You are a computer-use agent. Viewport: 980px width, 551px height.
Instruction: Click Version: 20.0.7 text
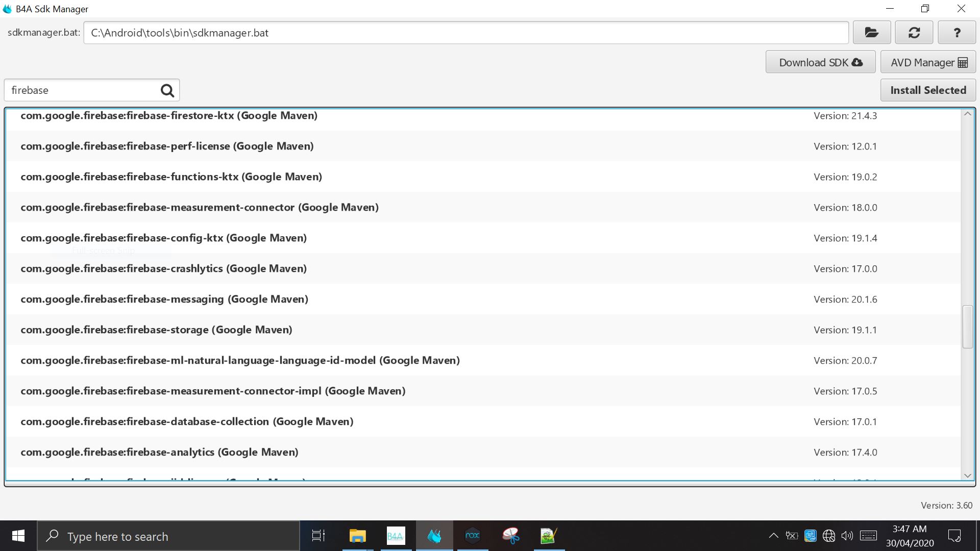pos(845,361)
